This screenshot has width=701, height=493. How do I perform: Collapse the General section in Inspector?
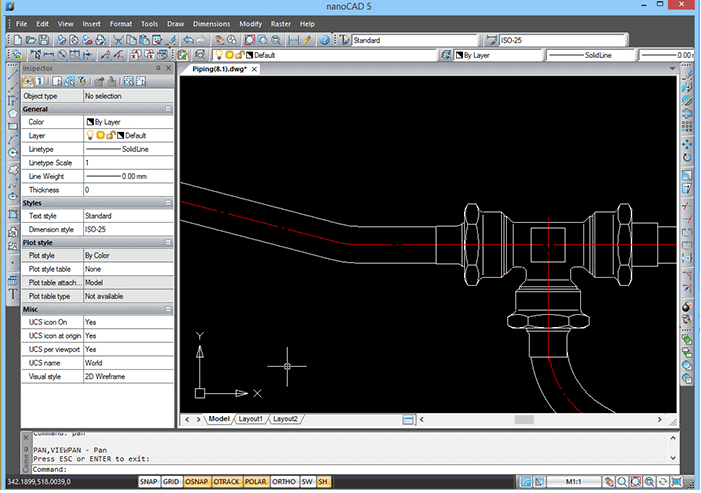coord(168,108)
